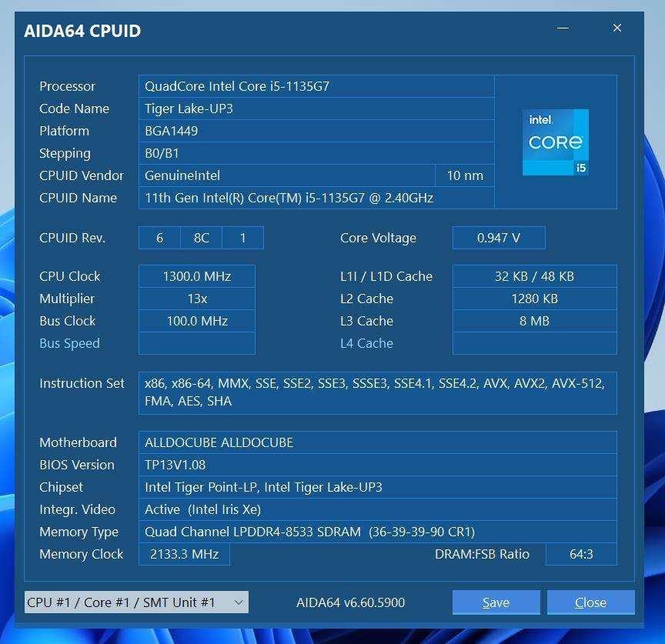Click the CPU Clock value 1300.0 MHz
This screenshot has width=665, height=644.
(196, 276)
